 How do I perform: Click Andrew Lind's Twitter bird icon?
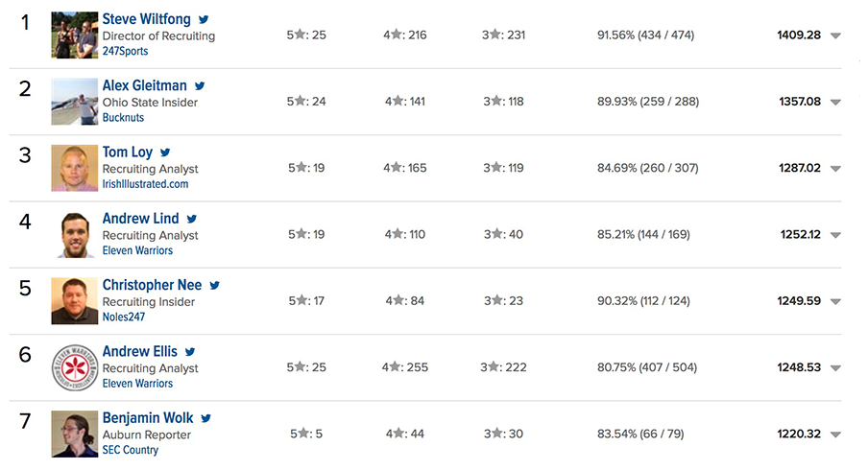click(191, 219)
